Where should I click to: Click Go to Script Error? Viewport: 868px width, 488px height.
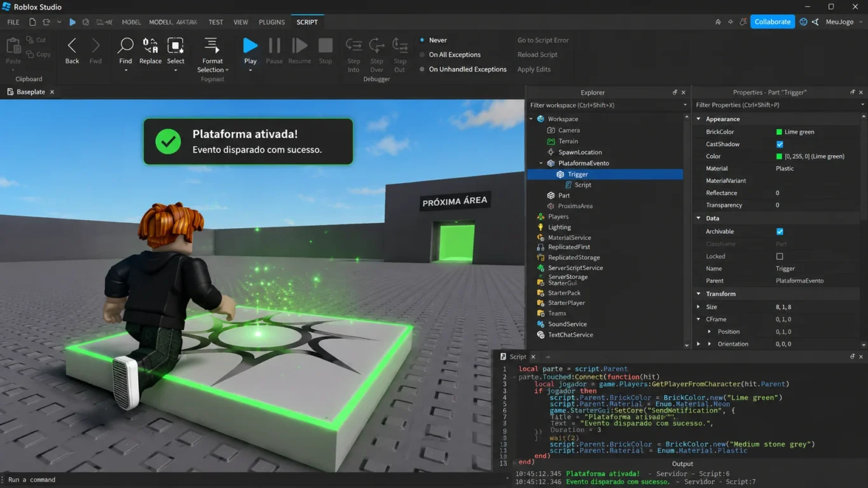(543, 40)
